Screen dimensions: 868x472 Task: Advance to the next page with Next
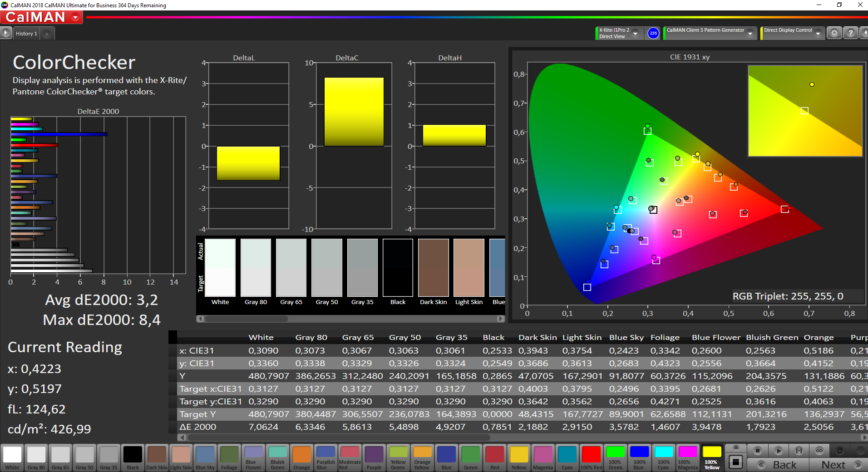[x=838, y=465]
